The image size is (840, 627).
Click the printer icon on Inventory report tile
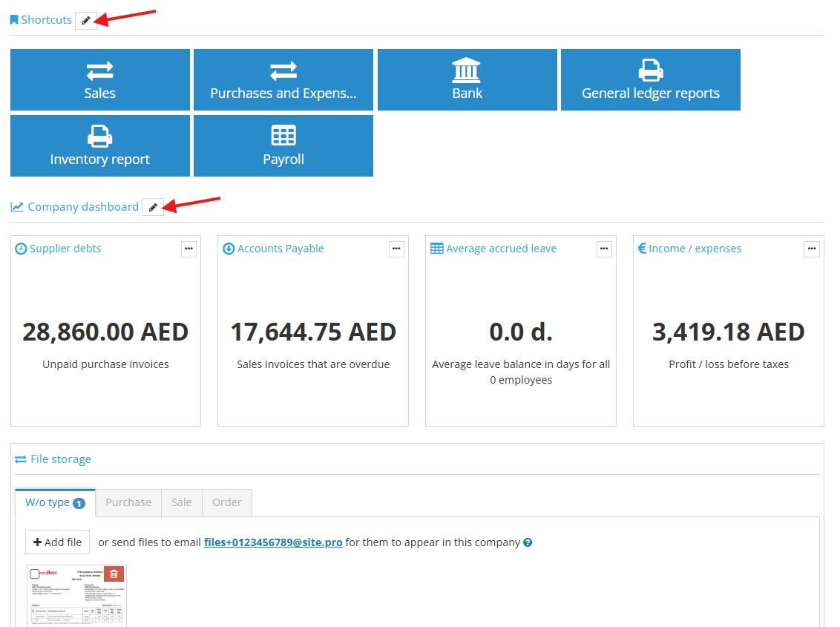[99, 135]
